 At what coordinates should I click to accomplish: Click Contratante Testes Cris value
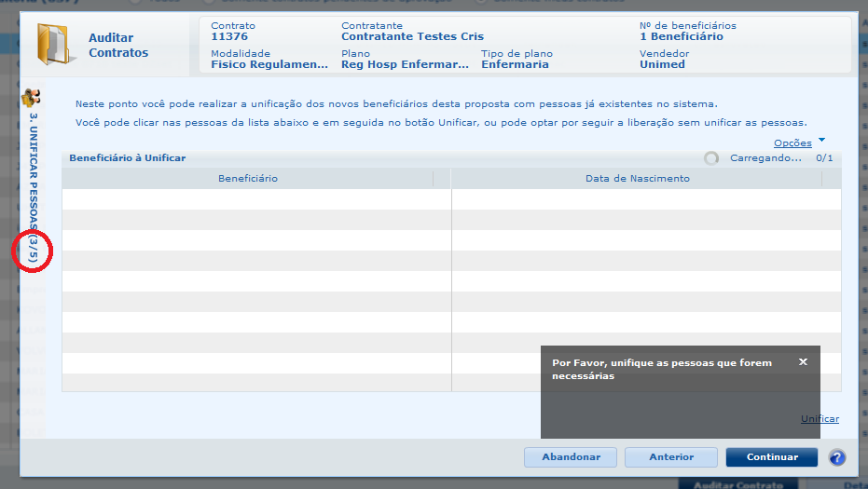coord(412,36)
